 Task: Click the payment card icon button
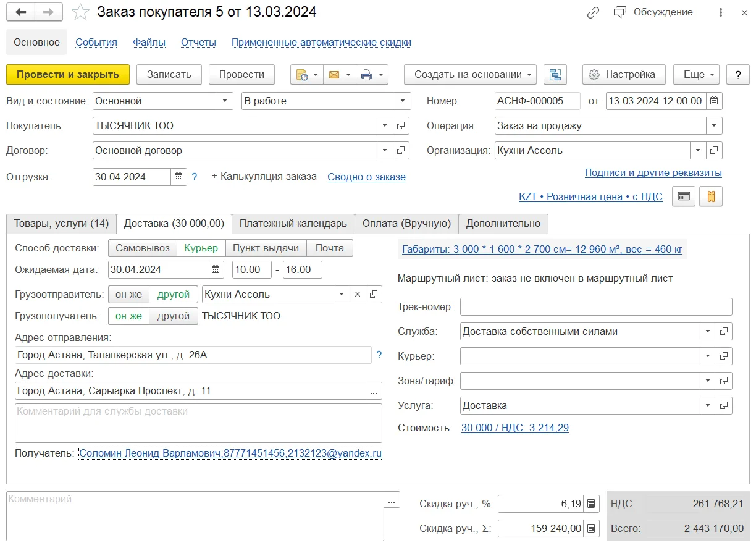684,196
